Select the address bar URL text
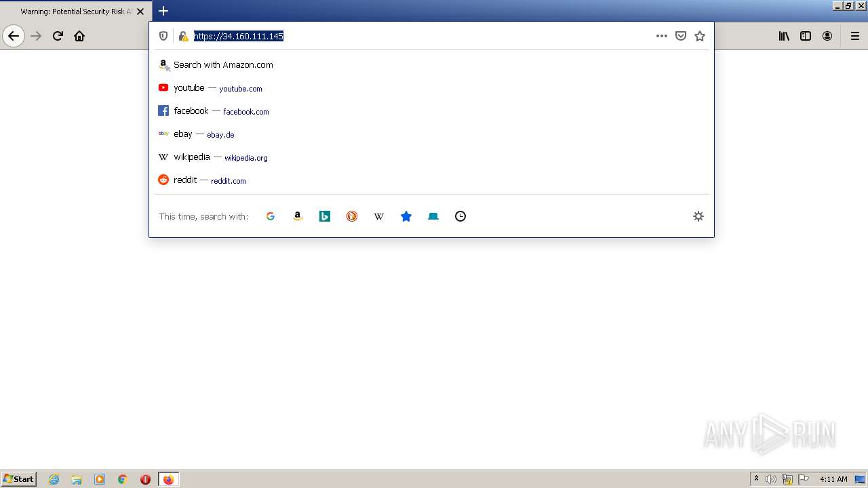Image resolution: width=868 pixels, height=488 pixels. [239, 36]
